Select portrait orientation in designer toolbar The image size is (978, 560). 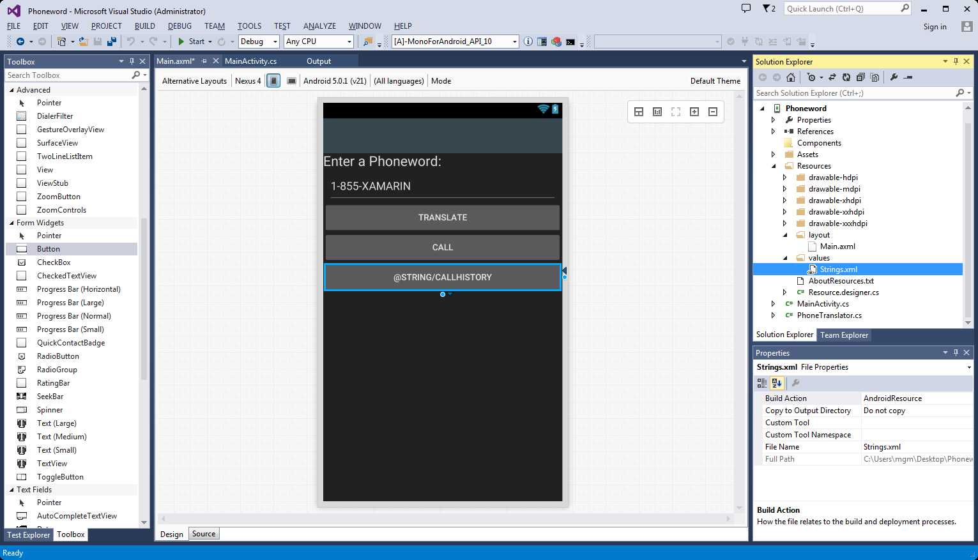pyautogui.click(x=273, y=81)
